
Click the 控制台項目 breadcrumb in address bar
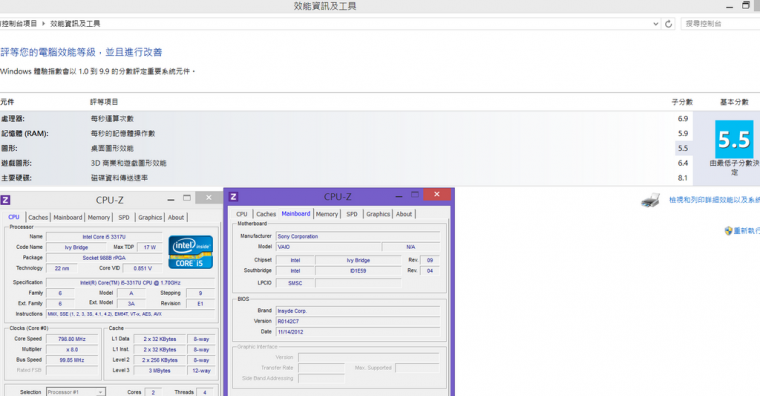[19, 24]
